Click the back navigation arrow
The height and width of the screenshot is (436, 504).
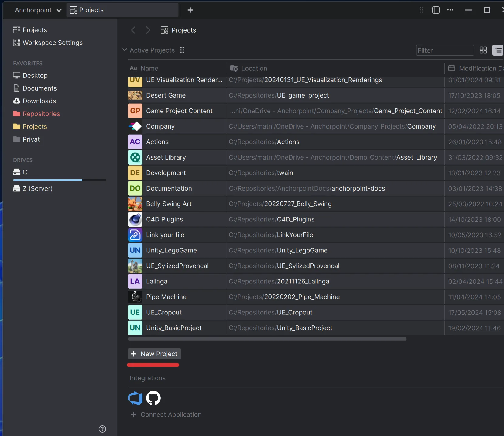point(133,30)
